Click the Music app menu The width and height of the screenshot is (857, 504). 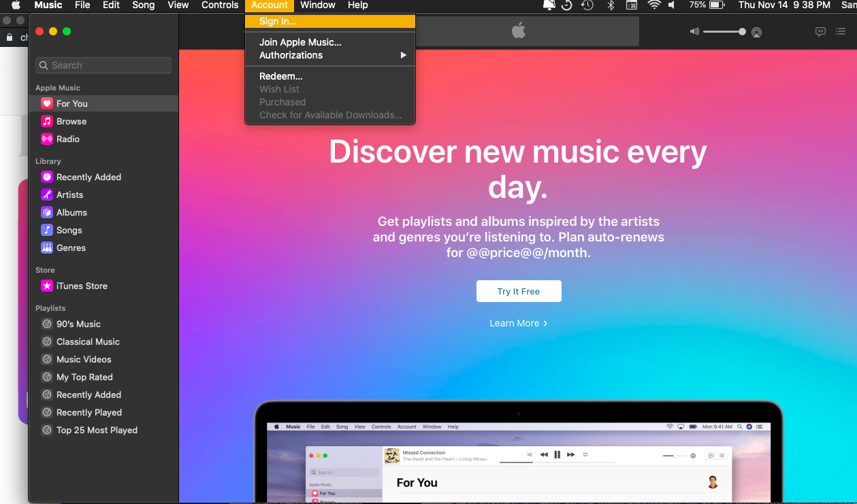48,5
